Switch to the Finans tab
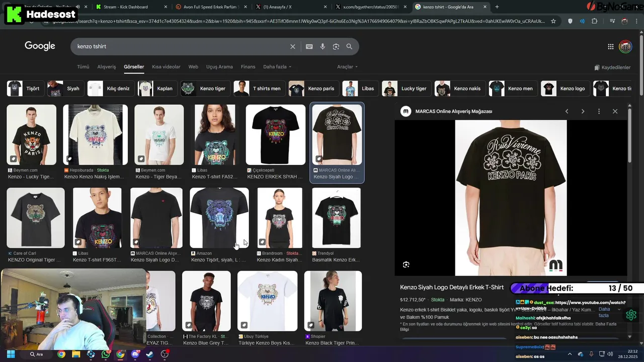The image size is (644, 362). point(248,67)
